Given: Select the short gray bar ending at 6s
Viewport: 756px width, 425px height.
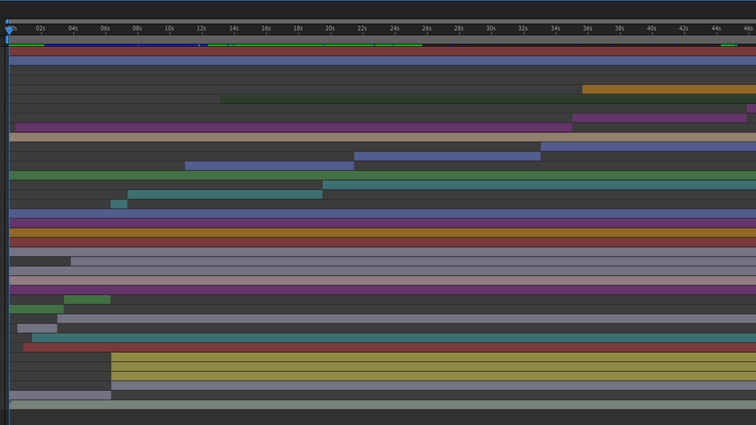Looking at the screenshot, I should click(x=60, y=395).
